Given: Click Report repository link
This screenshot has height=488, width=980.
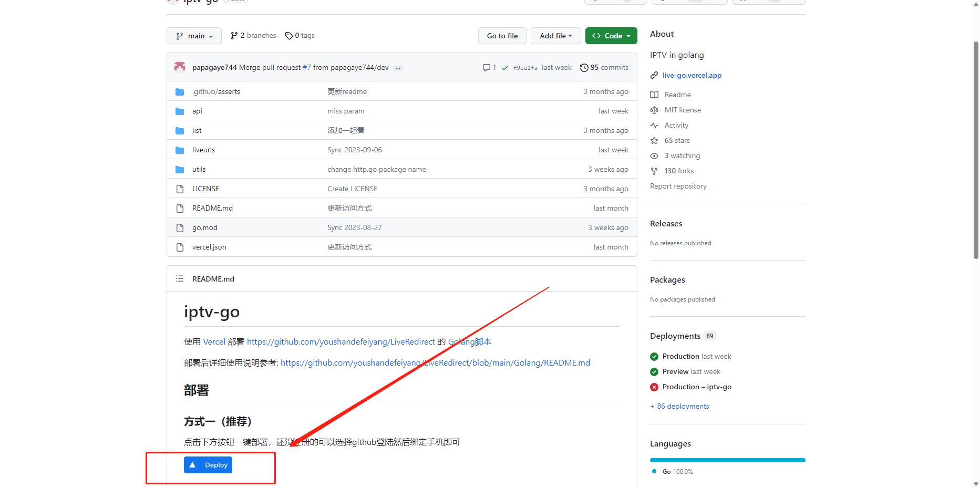Looking at the screenshot, I should [678, 186].
